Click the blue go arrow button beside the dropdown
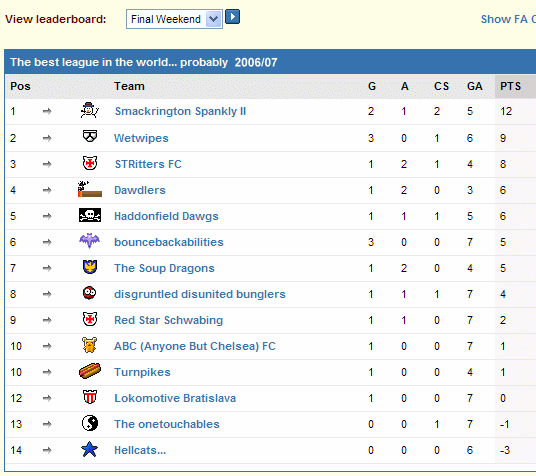The height and width of the screenshot is (476, 536). coord(233,17)
